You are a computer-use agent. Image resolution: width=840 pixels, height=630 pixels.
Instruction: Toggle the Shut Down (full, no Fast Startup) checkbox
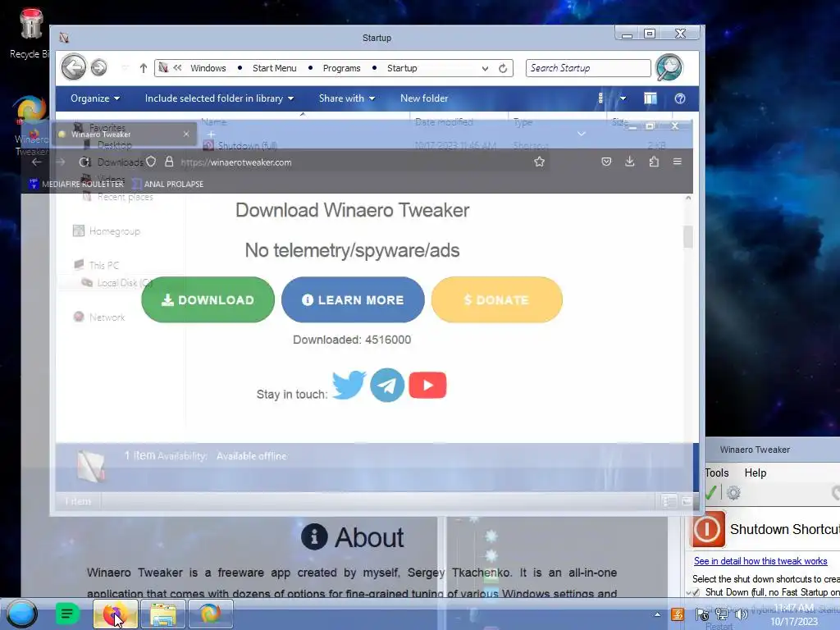(x=696, y=592)
